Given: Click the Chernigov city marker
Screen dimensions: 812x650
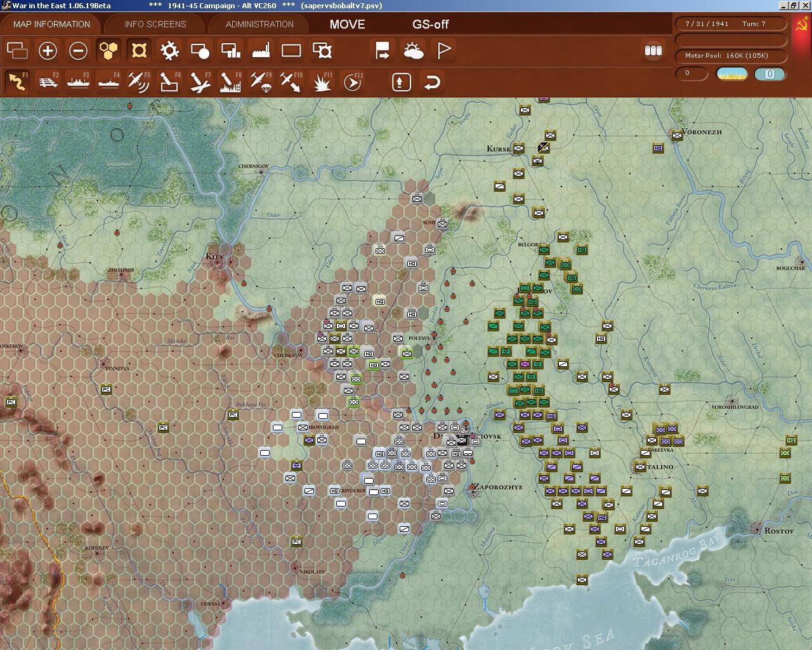Looking at the screenshot, I should click(259, 171).
